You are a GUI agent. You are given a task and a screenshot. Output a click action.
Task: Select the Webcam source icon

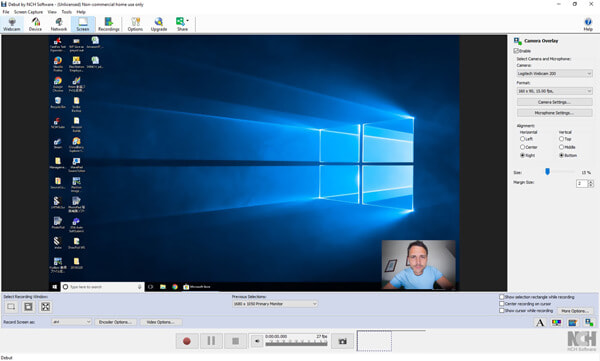[x=12, y=24]
